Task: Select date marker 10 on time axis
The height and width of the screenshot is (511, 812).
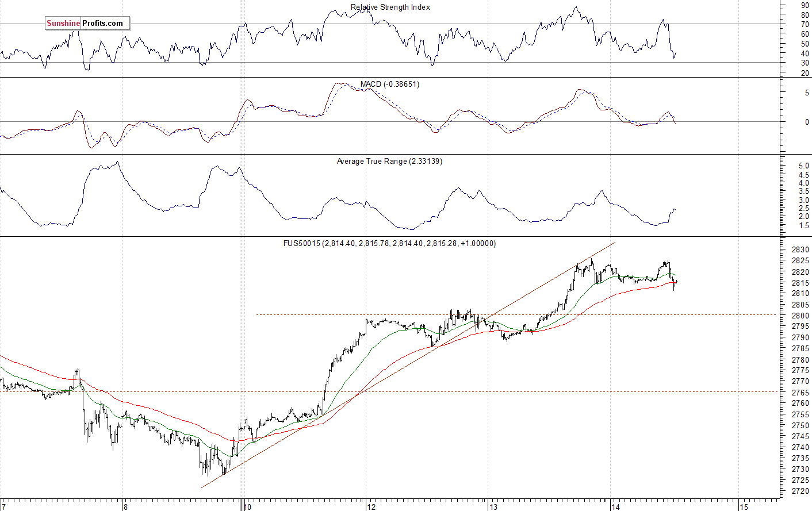Action: 247,507
